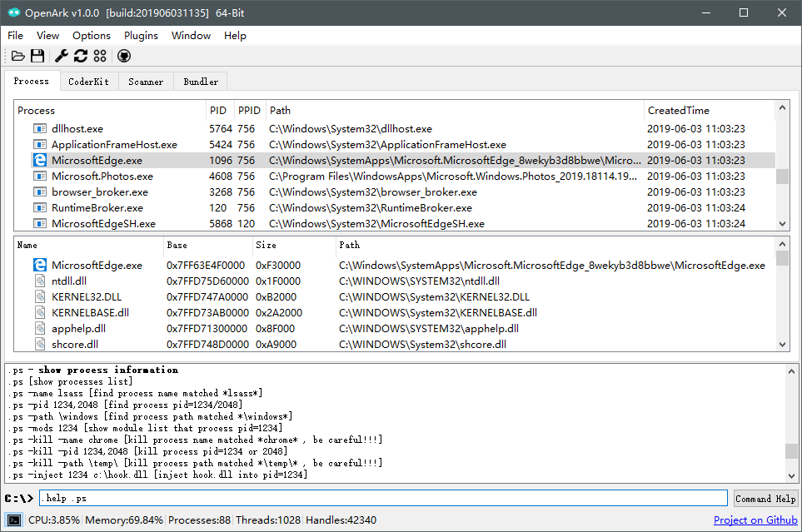Click module list scrollbar up arrow
Viewport: 802px width, 532px height.
click(782, 244)
